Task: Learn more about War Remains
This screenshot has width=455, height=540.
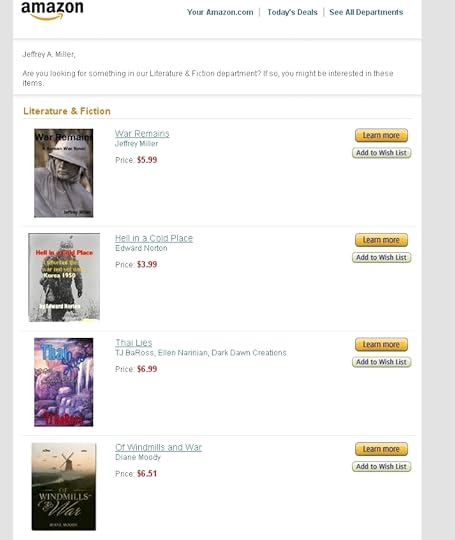Action: point(381,135)
